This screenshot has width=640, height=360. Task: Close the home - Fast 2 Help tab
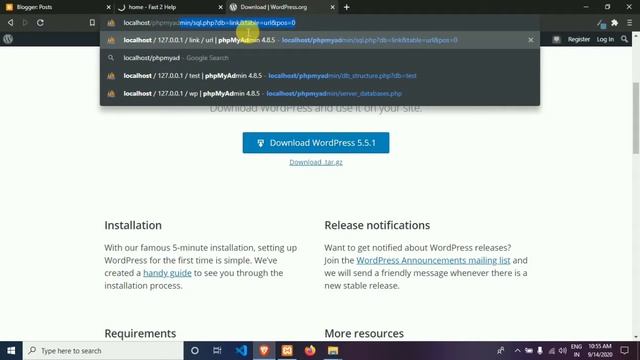coord(220,7)
